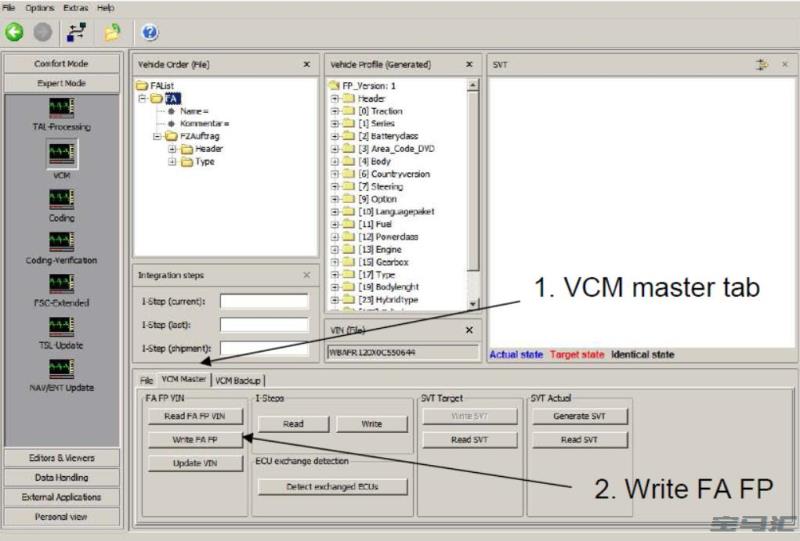Viewport: 800px width, 541px height.
Task: Click the I-Steps Write button
Action: (371, 424)
